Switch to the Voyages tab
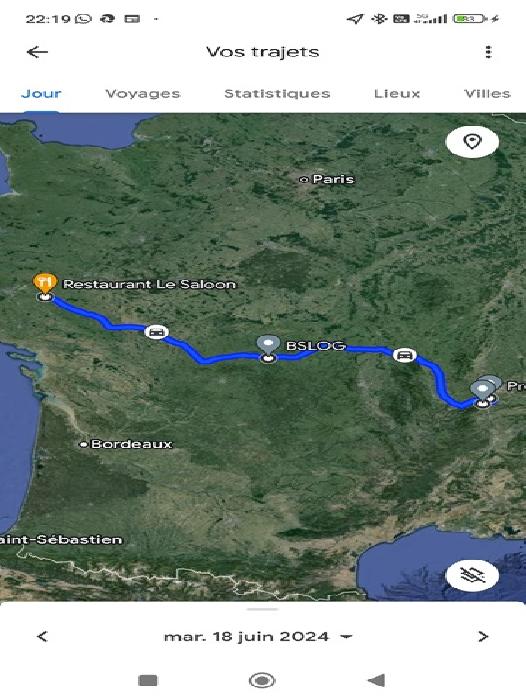Screen dimensions: 526x700 tap(142, 94)
